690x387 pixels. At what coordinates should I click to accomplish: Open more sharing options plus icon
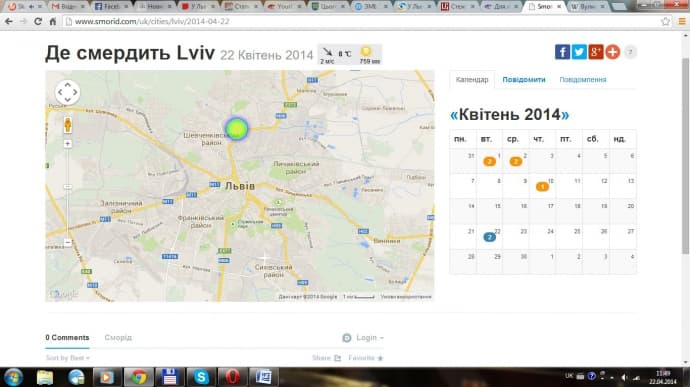point(612,52)
